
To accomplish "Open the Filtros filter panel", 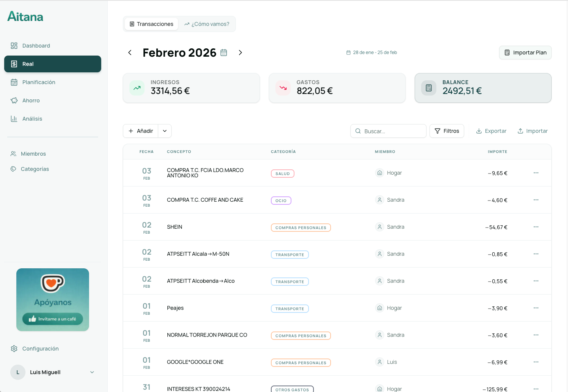I will 447,131.
